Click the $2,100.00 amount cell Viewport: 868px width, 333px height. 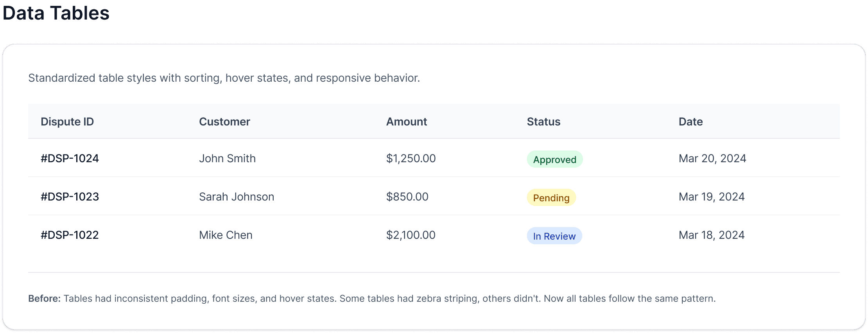[411, 235]
